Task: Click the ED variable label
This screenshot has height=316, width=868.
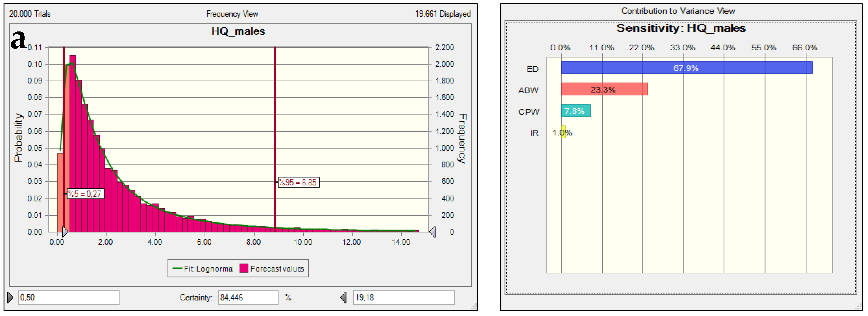Action: pyautogui.click(x=532, y=69)
